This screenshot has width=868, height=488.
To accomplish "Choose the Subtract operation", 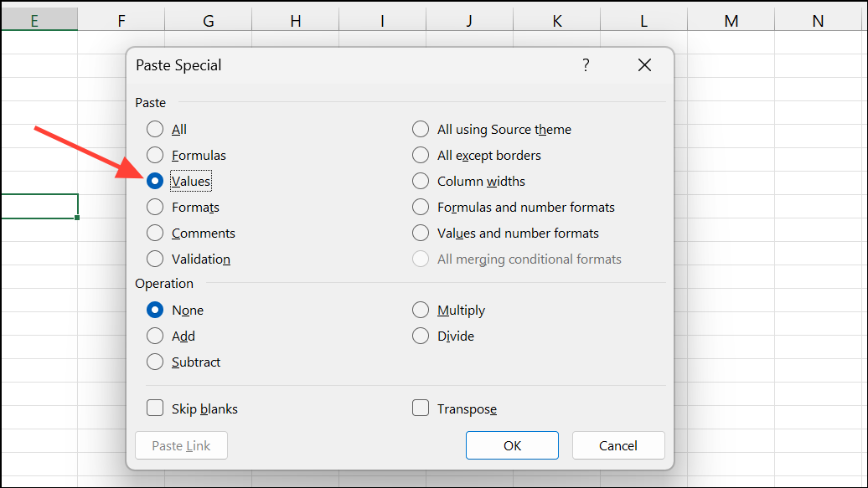I will 155,362.
